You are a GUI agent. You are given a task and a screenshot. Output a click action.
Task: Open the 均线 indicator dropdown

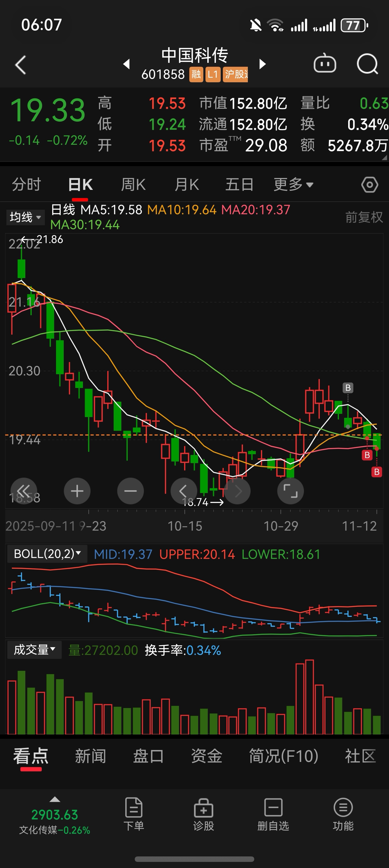click(25, 217)
